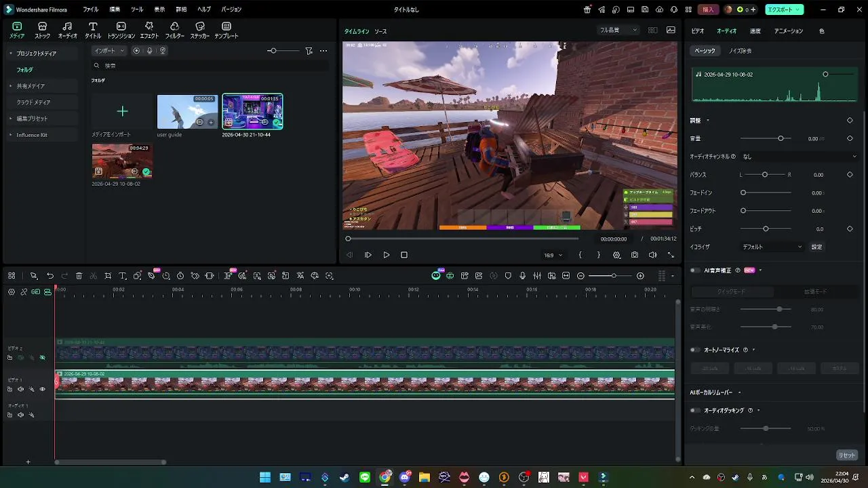Click the filter icon in media panel

[x=309, y=51]
